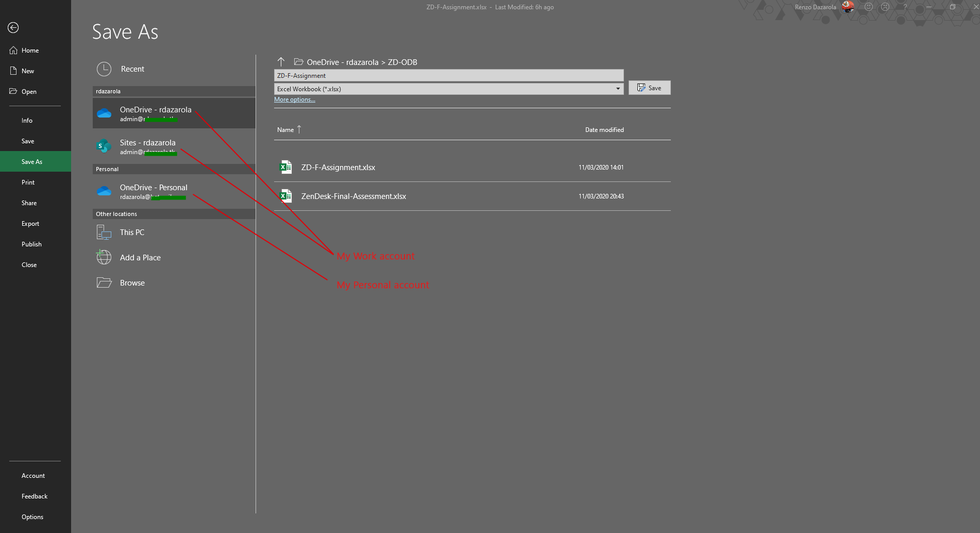Click the Renzo Dazarola account avatar
Image resolution: width=980 pixels, height=533 pixels.
click(x=848, y=7)
